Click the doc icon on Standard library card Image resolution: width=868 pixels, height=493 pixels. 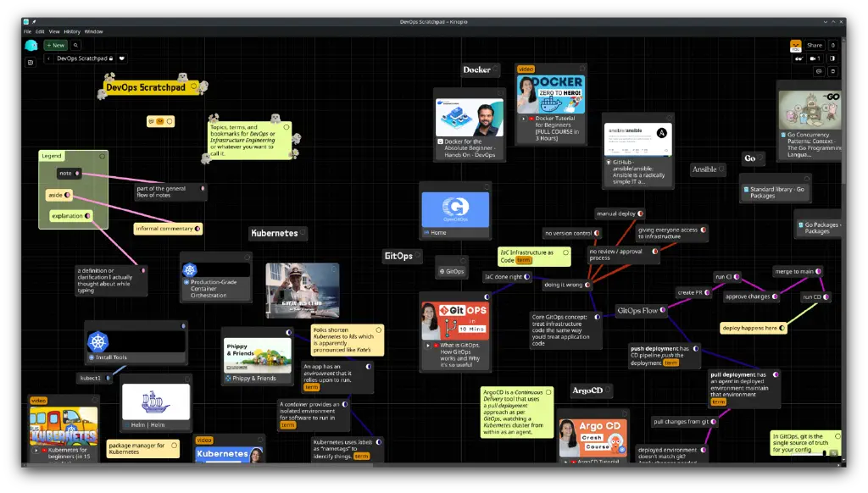(x=746, y=189)
